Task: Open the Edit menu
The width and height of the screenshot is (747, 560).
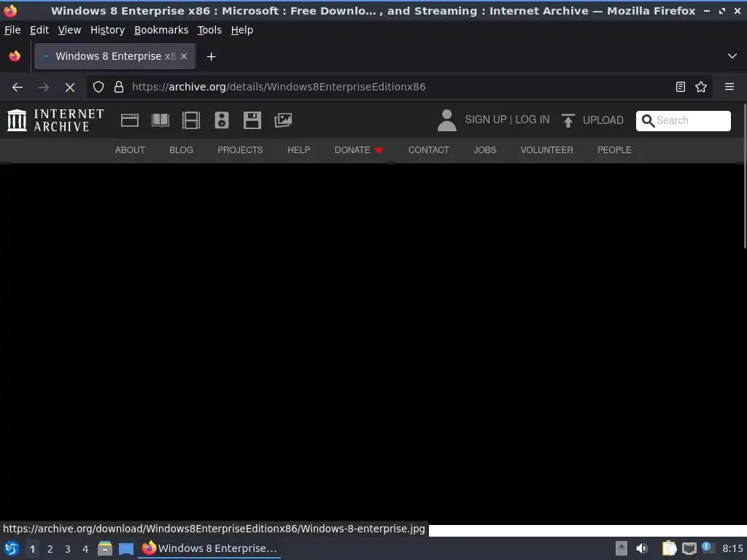Action: tap(39, 30)
